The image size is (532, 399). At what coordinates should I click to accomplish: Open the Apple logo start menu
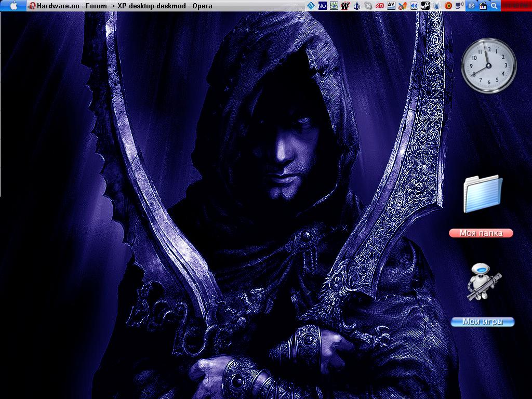tap(14, 6)
